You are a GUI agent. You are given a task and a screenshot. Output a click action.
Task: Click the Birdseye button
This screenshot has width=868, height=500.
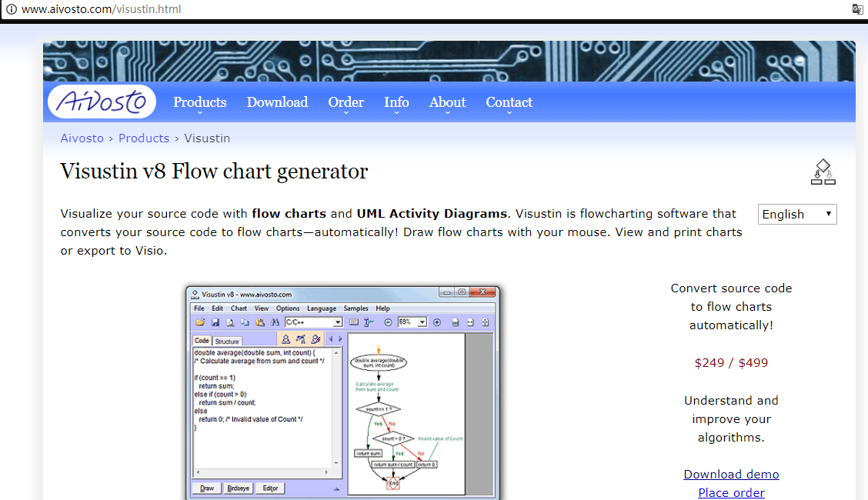238,488
